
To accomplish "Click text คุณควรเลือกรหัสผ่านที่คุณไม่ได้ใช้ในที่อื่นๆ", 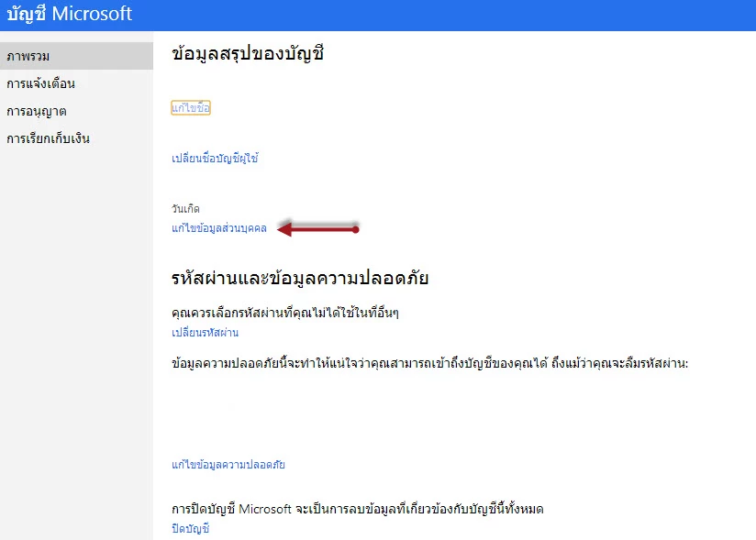I will [x=285, y=314].
